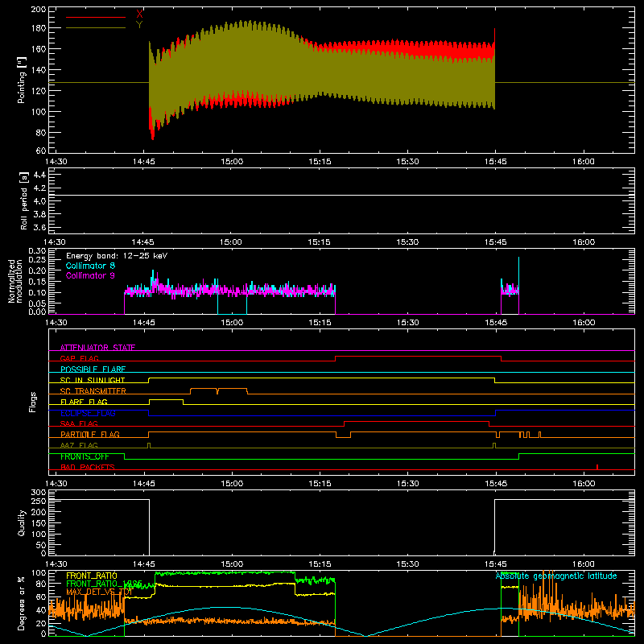
Task: Click the 250 tick on Quality axis
Action: 38,502
